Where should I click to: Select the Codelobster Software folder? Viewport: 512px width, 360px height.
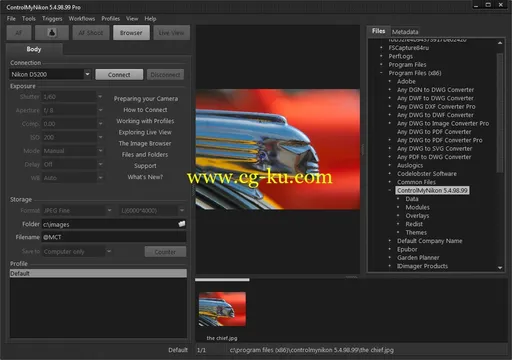pos(427,174)
